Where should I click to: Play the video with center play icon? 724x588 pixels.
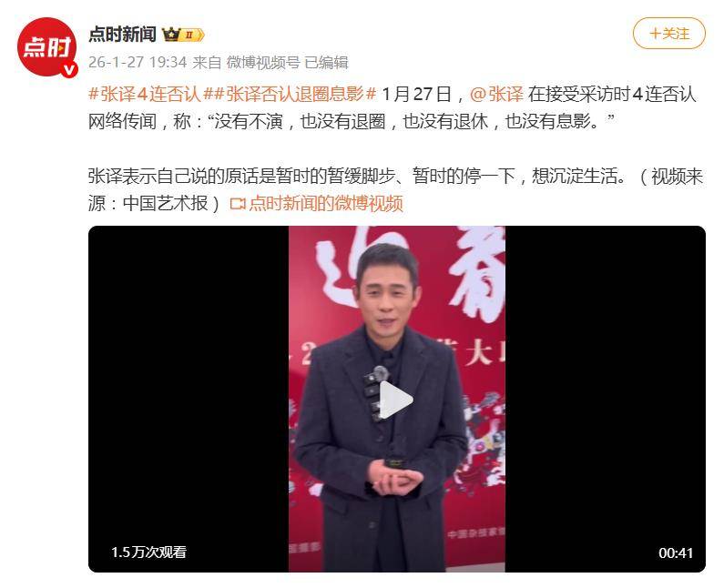396,400
